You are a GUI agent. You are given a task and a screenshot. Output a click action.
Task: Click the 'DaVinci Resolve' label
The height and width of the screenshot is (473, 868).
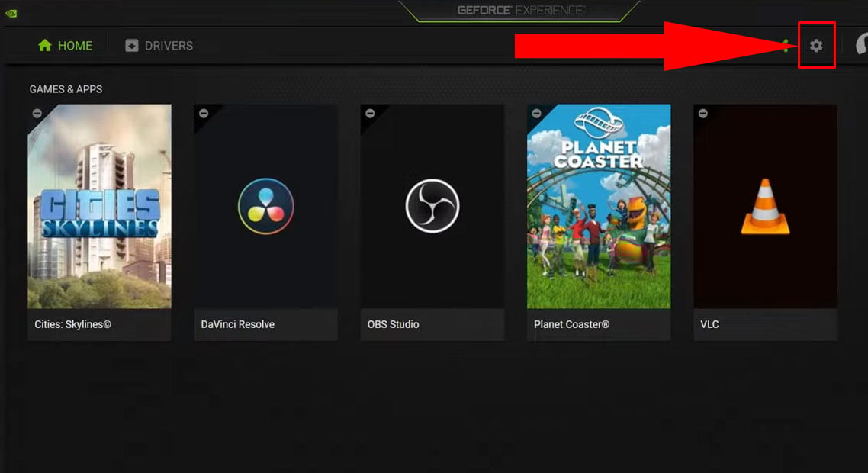tap(237, 324)
